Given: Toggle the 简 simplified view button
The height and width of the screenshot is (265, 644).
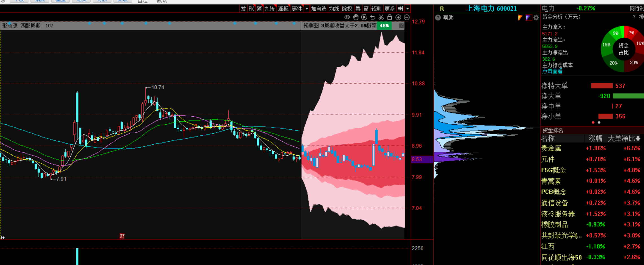Looking at the screenshot, I should pos(259,9).
